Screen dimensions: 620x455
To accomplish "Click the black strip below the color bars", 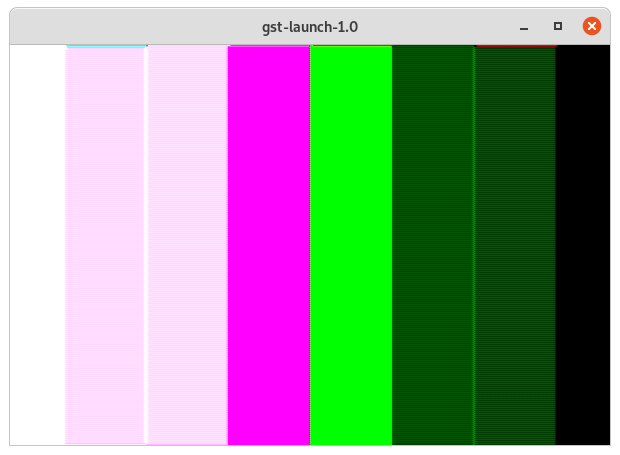I will [x=300, y=449].
